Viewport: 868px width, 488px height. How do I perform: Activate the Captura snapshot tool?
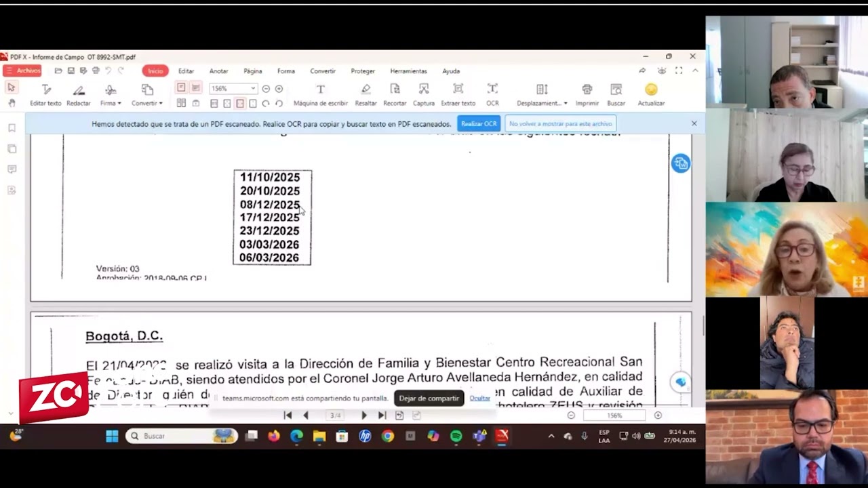[x=423, y=94]
